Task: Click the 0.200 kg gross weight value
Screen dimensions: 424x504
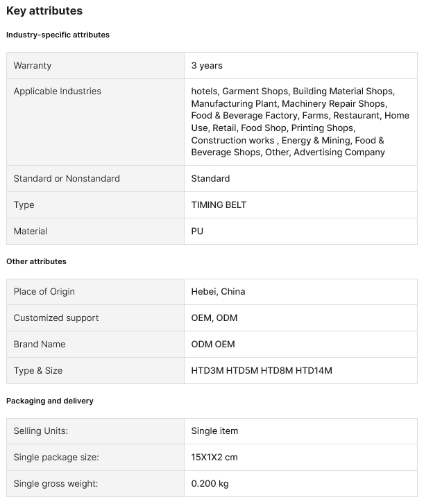Action: (210, 484)
